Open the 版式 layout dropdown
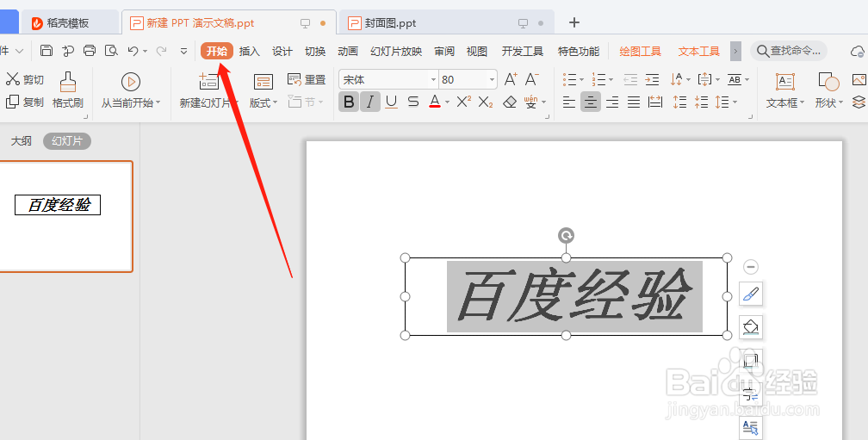Viewport: 868px width, 440px height. [263, 90]
